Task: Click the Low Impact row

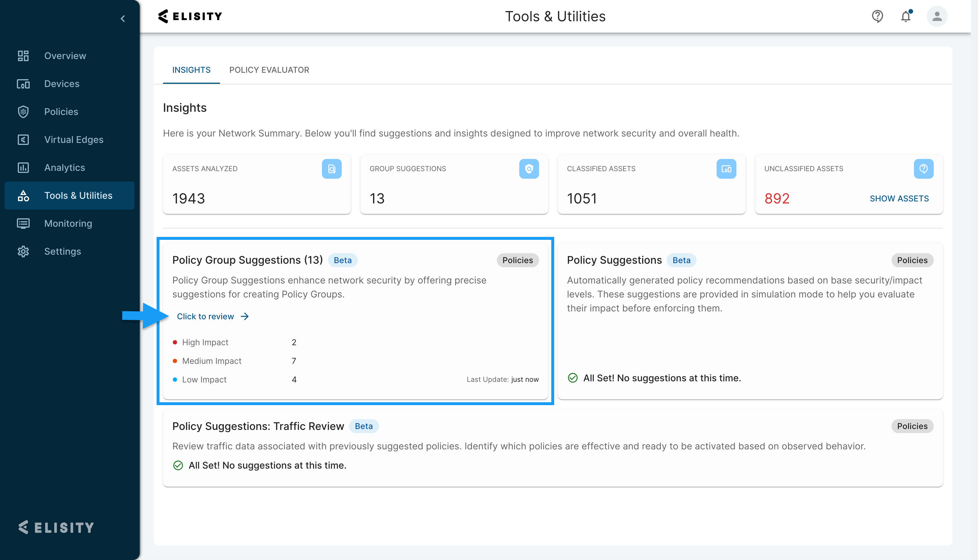Action: tap(235, 380)
